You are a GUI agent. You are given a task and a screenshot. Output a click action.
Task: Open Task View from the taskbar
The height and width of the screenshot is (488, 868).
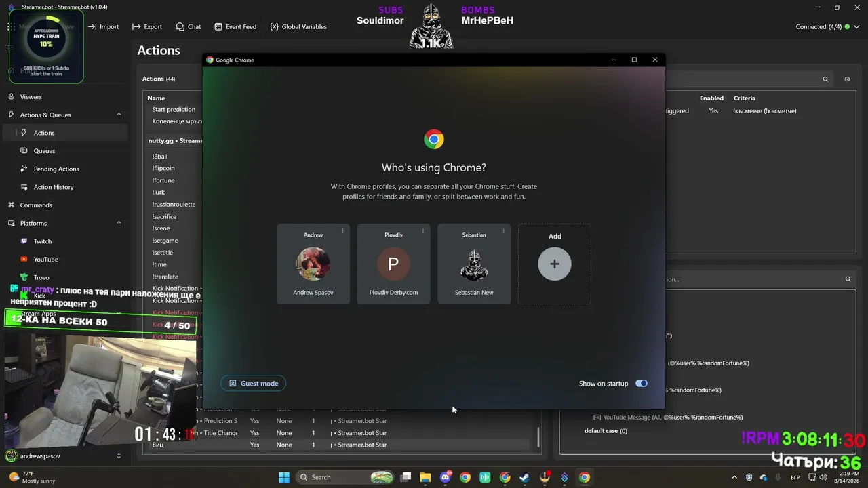pos(406,477)
